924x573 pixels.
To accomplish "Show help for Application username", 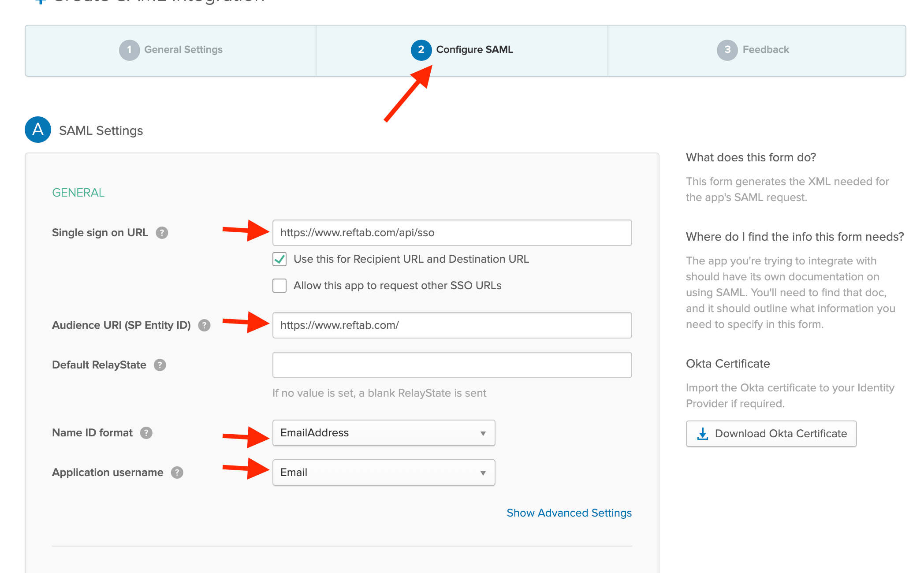I will 177,473.
